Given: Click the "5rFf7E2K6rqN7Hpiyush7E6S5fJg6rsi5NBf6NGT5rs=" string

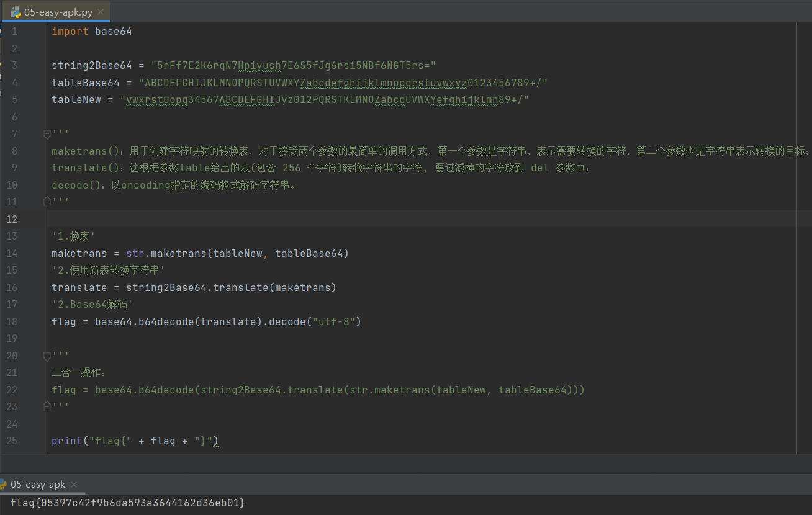Looking at the screenshot, I should click(x=294, y=65).
